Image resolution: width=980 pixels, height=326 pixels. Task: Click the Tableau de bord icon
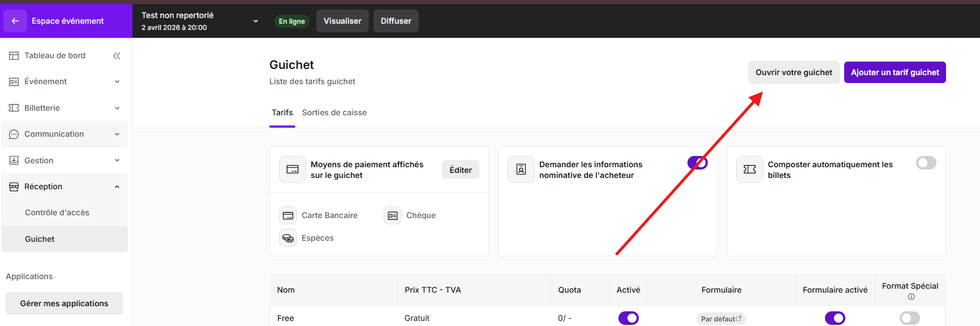coord(14,55)
